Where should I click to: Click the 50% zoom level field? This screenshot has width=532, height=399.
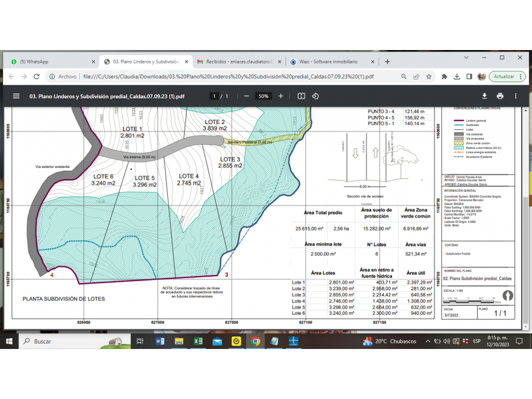point(263,96)
